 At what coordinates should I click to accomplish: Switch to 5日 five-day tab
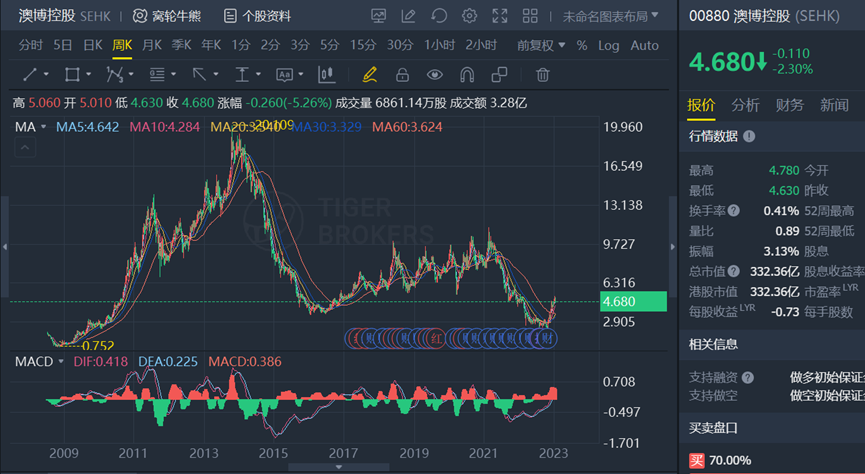click(62, 45)
